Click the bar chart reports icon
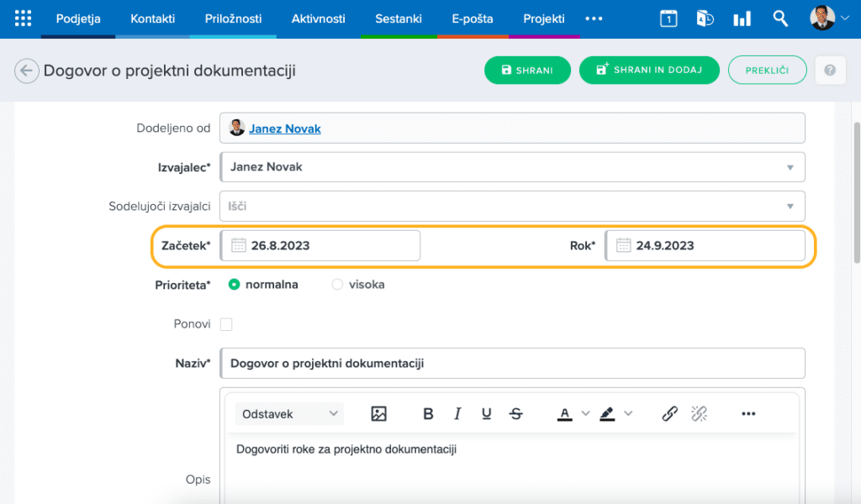861x504 pixels. click(742, 18)
